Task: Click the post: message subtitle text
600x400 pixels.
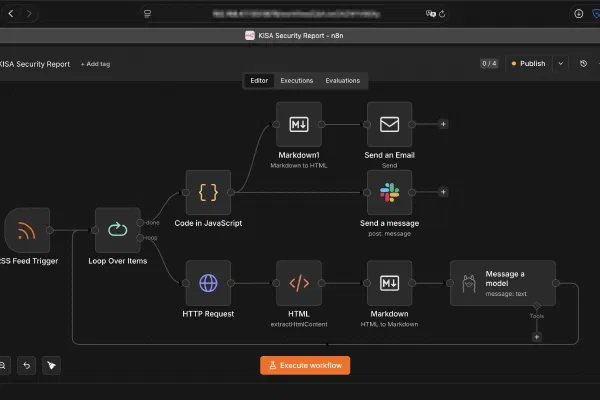Action: 390,234
